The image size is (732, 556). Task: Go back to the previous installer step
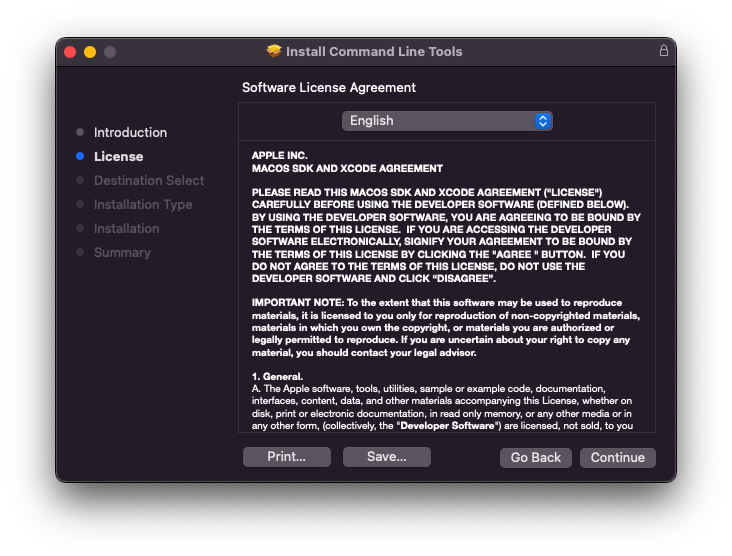click(535, 457)
